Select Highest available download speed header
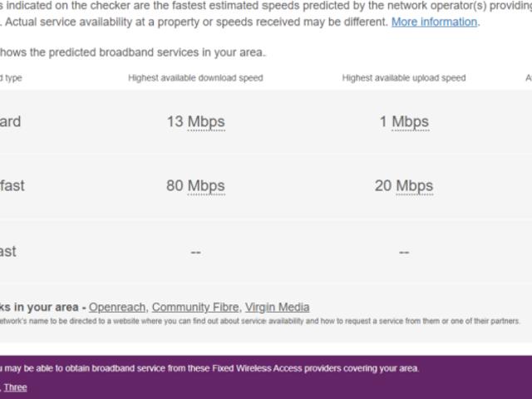Image resolution: width=532 pixels, height=399 pixels. tap(195, 78)
